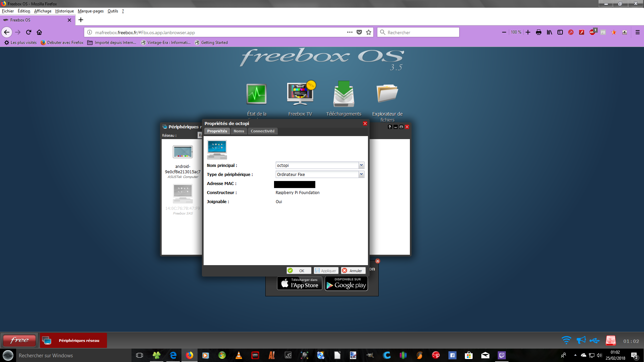644x362 pixels.
Task: Click the App Store download badge
Action: point(300,283)
